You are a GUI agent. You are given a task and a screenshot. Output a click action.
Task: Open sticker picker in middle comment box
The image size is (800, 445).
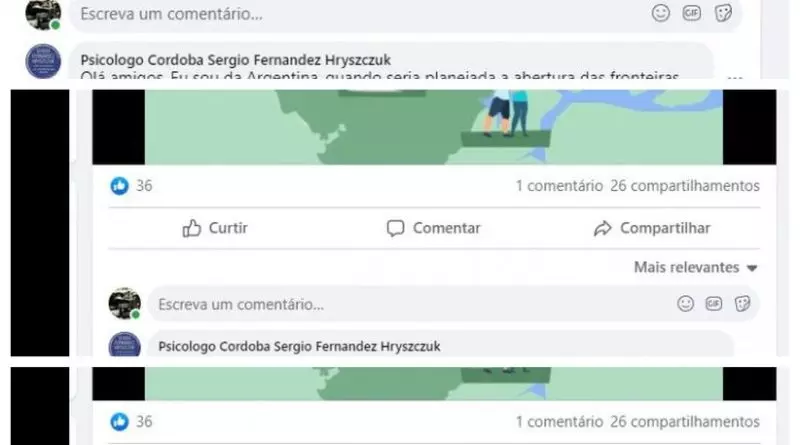click(742, 304)
